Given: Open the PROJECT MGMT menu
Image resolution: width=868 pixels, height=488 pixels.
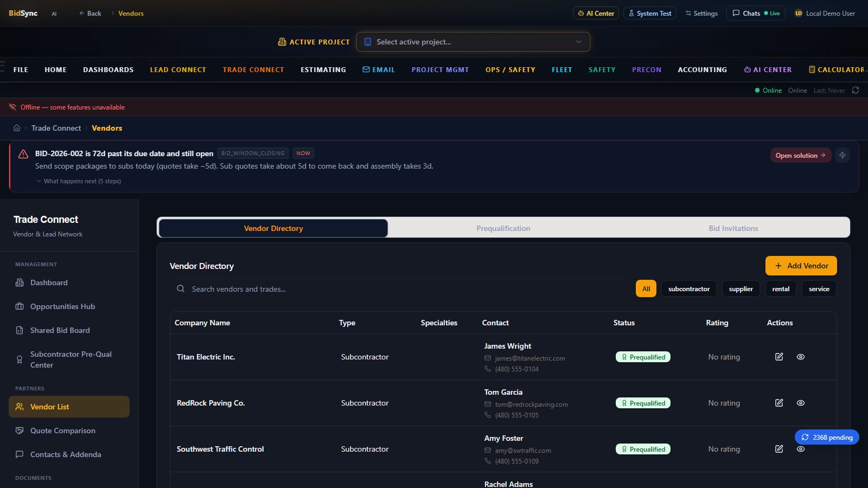Looking at the screenshot, I should pos(440,69).
